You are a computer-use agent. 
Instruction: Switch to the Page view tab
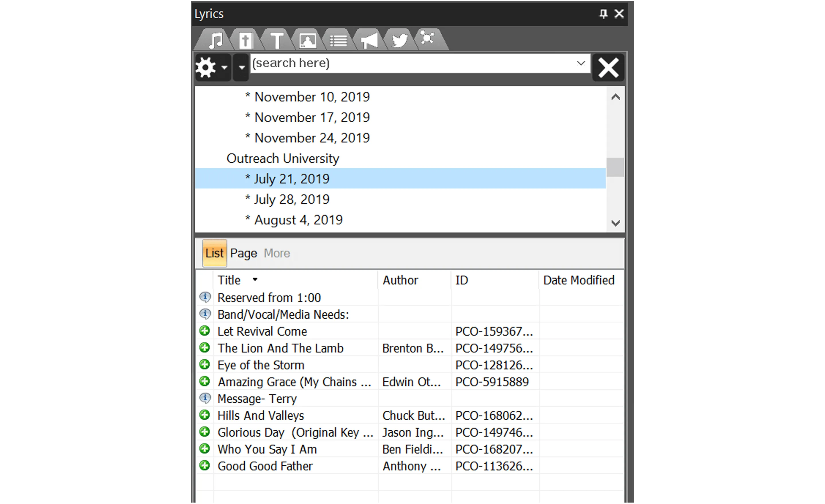243,253
